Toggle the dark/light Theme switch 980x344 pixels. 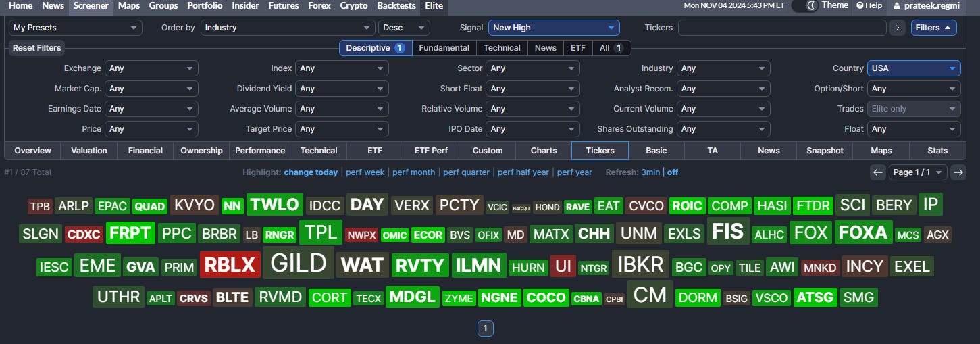click(x=804, y=5)
